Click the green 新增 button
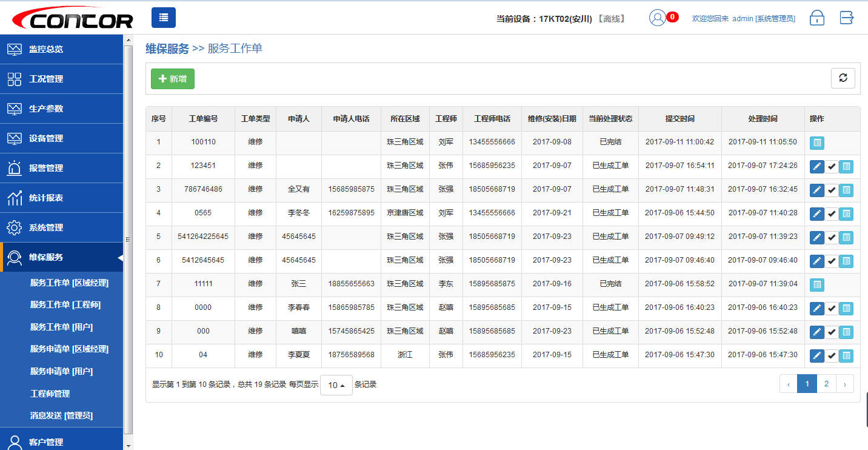Image resolution: width=868 pixels, height=450 pixels. pos(173,79)
